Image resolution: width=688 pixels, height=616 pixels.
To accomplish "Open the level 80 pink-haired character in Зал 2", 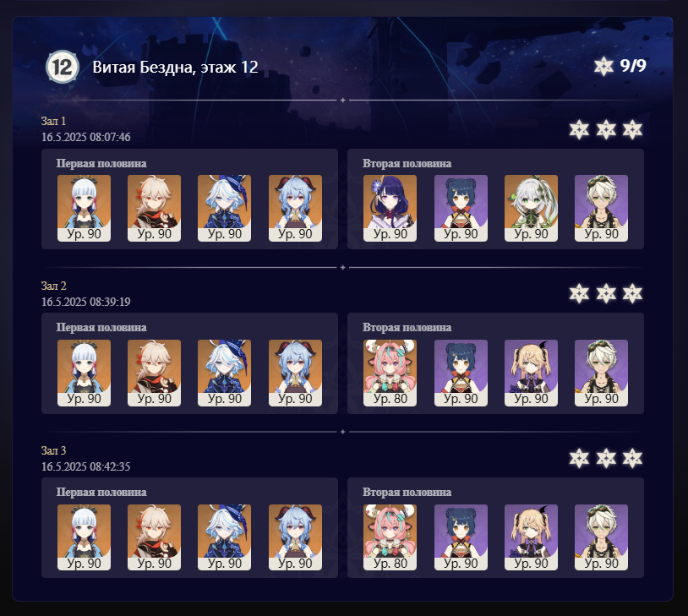I will (390, 373).
